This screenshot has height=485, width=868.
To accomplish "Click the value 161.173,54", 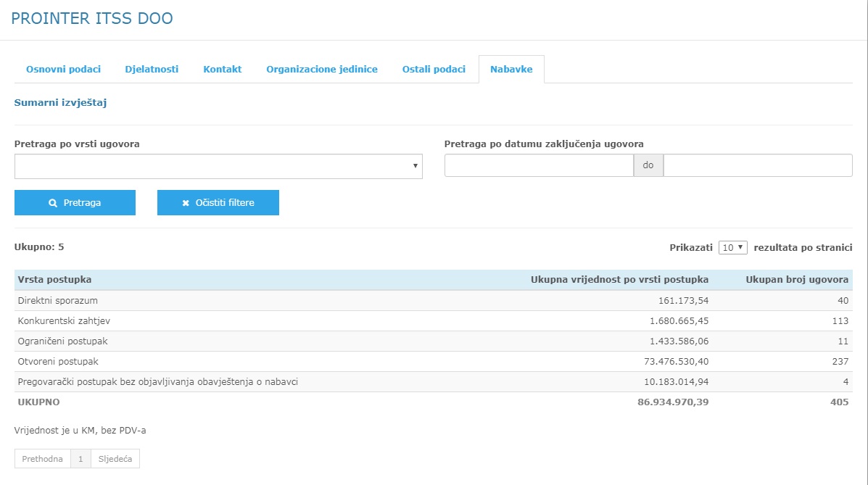I will [x=683, y=301].
